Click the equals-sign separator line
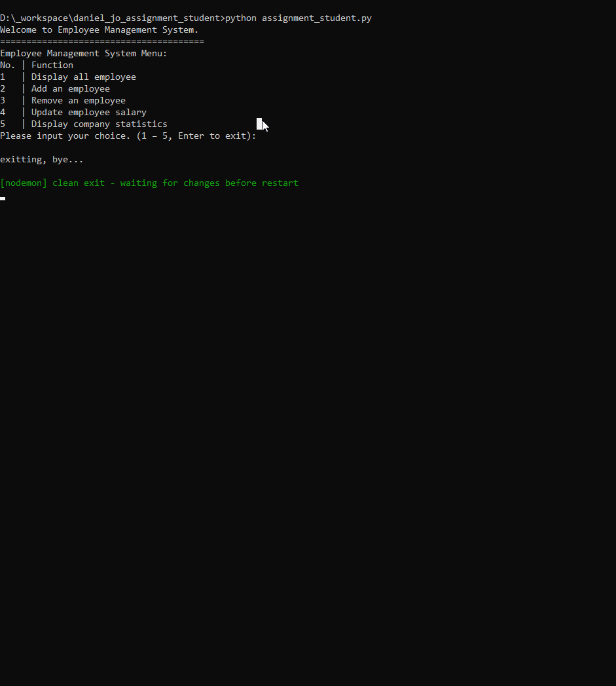Viewport: 616px width, 686px height. point(102,42)
